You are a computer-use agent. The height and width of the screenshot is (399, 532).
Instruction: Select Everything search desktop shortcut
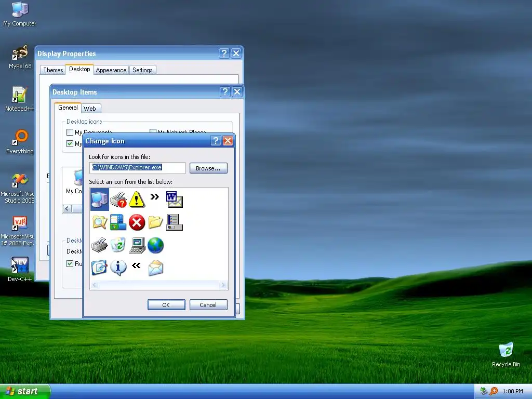coord(20,142)
